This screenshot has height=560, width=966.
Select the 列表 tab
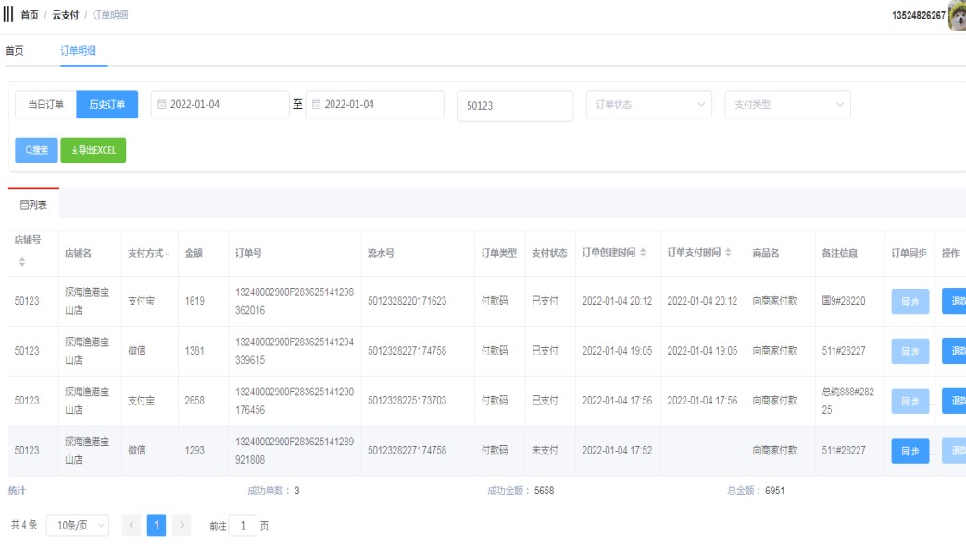33,204
